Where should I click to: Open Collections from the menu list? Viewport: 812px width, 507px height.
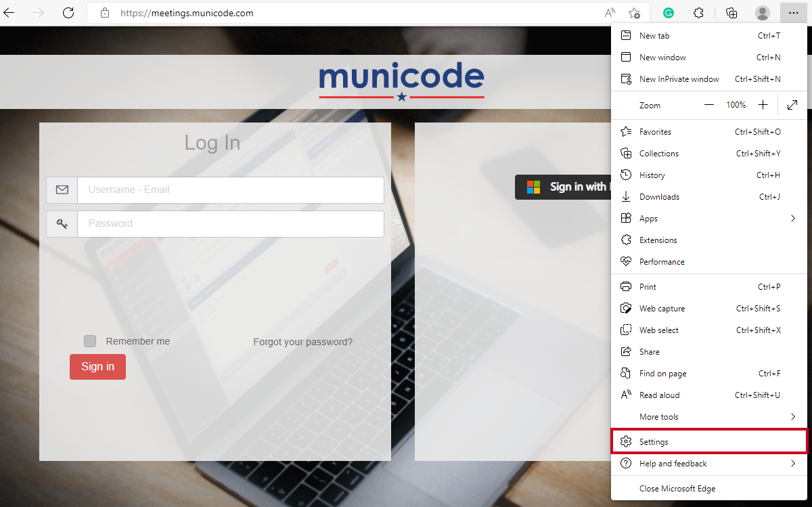click(708, 154)
